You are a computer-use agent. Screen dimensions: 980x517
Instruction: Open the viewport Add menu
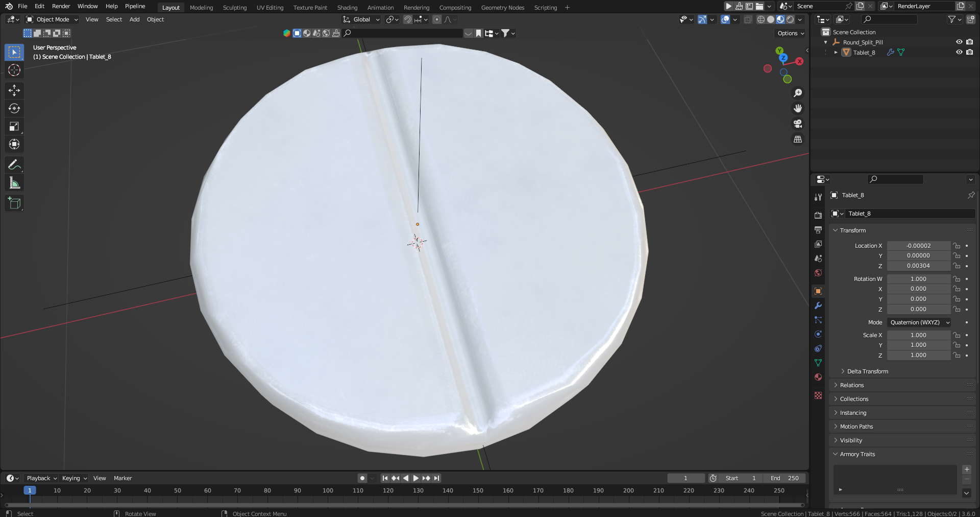click(134, 19)
